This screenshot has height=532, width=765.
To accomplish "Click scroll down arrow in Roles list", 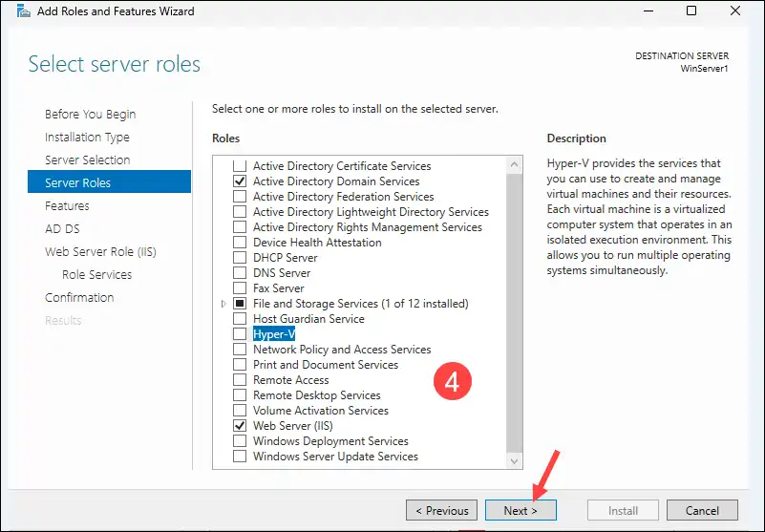I will coord(516,461).
